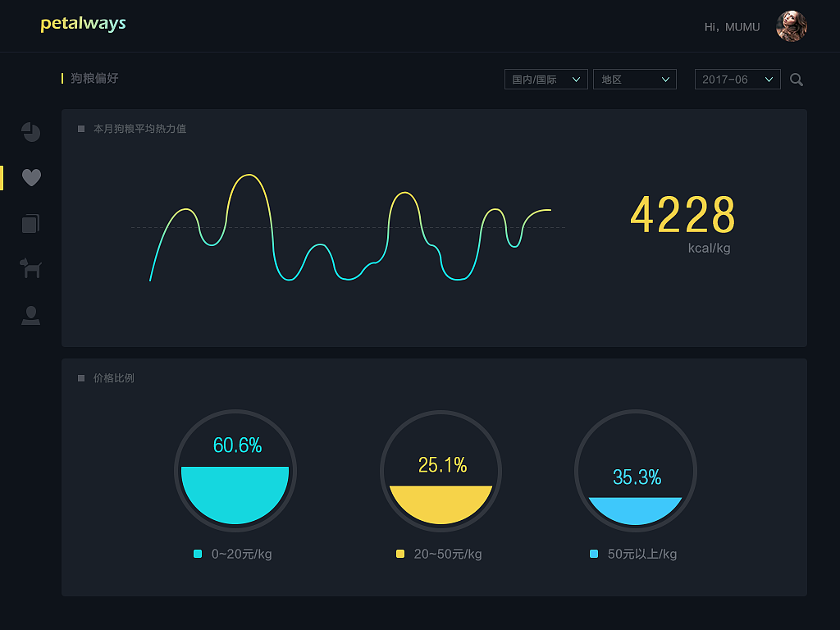Click the 价格比例 panel title

tap(113, 378)
